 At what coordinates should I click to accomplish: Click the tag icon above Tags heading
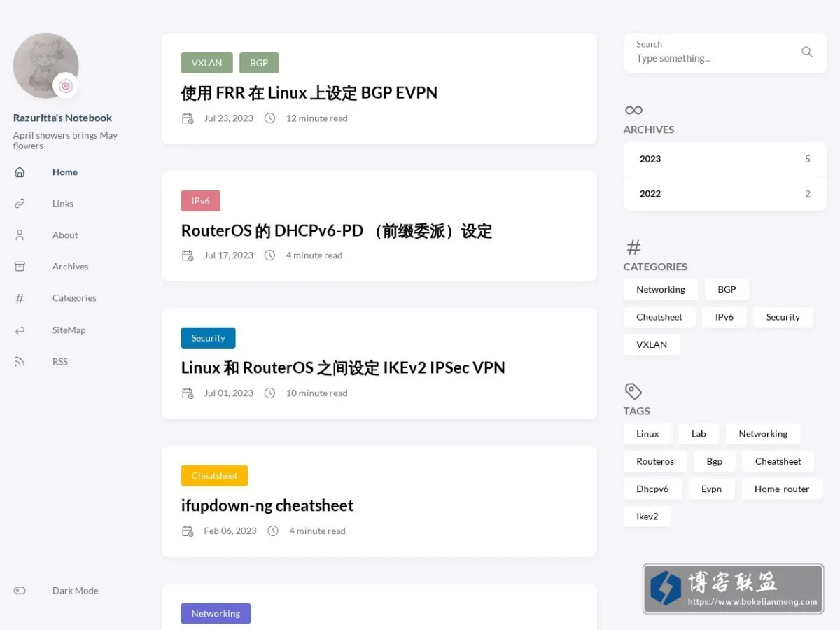click(633, 391)
